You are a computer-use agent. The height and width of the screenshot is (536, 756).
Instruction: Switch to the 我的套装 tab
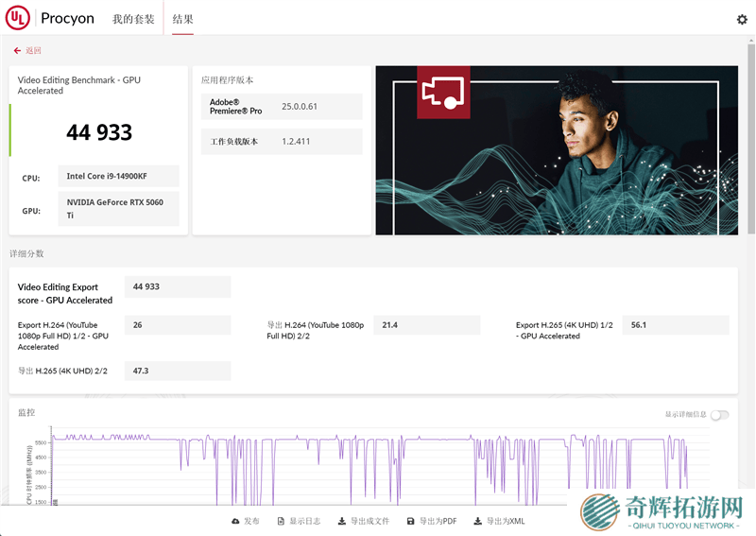click(133, 19)
